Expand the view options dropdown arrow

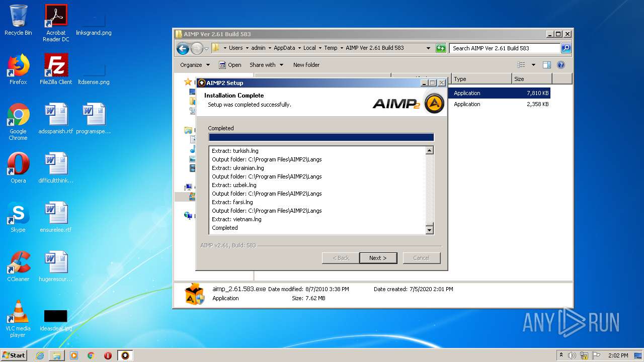(x=533, y=65)
